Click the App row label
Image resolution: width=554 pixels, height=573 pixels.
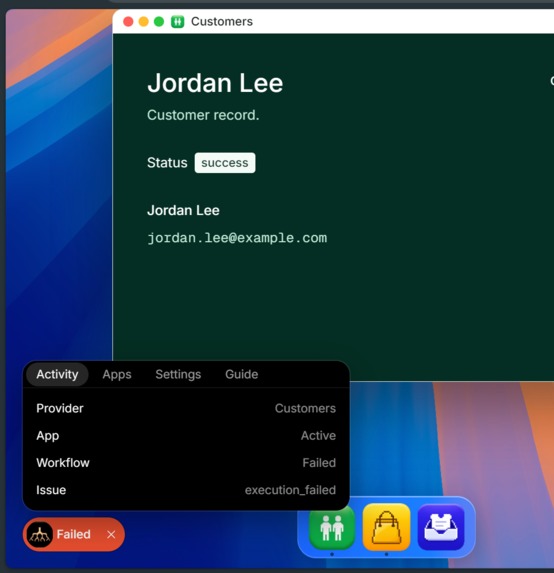(x=48, y=436)
